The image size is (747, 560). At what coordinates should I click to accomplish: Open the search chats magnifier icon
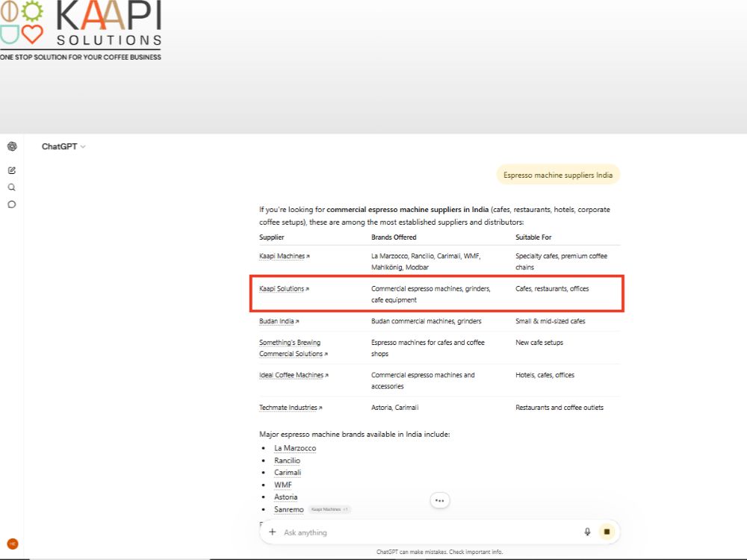tap(12, 187)
